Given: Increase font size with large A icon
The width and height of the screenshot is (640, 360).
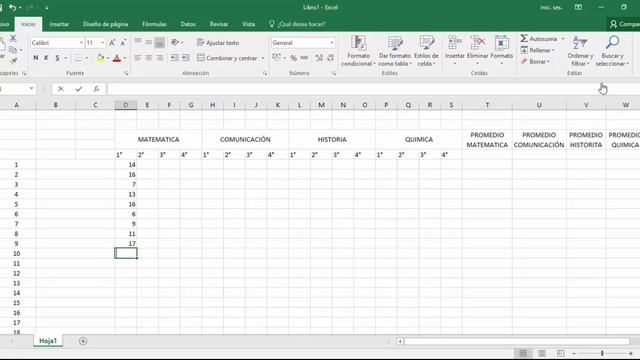Looking at the screenshot, I should pyautogui.click(x=112, y=42).
